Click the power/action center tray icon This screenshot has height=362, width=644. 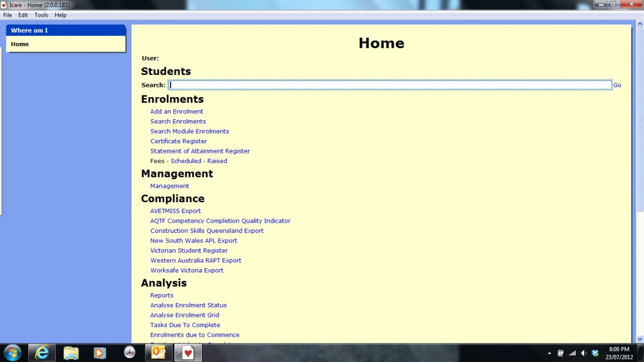(561, 353)
